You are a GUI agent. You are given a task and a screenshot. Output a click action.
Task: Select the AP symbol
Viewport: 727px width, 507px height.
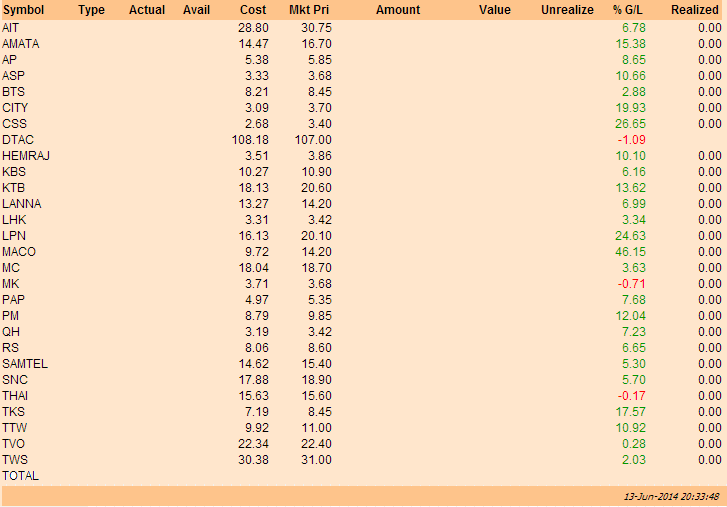(9, 60)
